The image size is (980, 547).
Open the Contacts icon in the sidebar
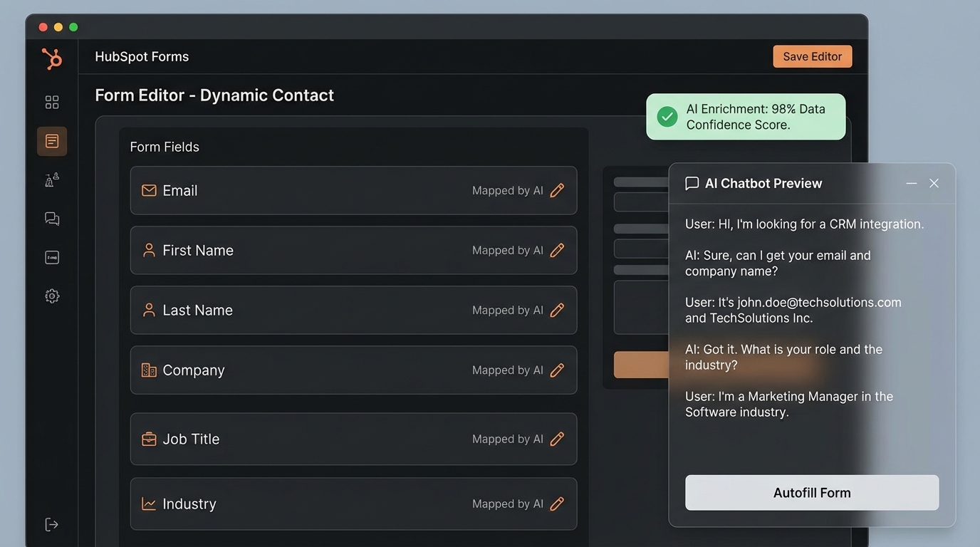coord(51,179)
